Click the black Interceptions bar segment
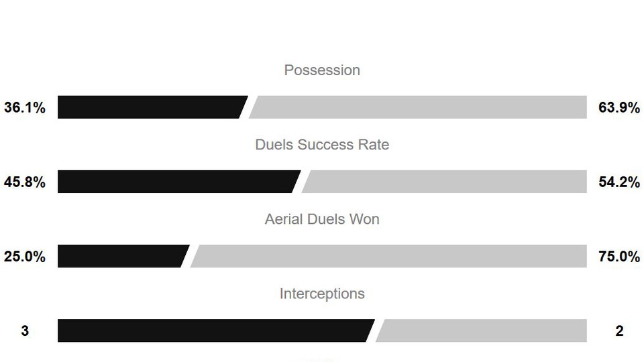 pos(215,330)
